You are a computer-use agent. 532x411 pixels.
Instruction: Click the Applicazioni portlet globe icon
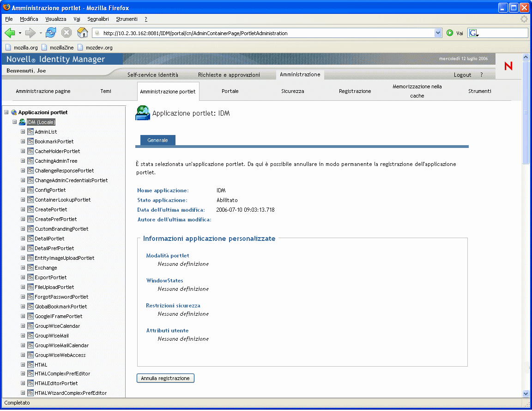[x=14, y=112]
